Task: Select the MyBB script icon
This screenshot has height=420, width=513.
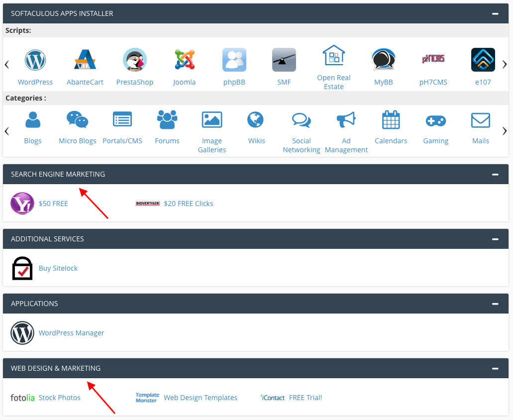Action: (384, 61)
